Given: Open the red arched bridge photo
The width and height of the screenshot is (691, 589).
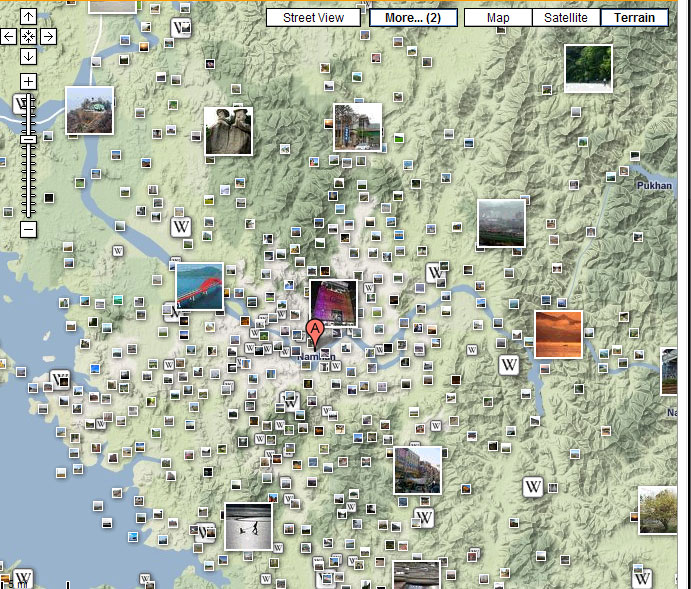Looking at the screenshot, I should click(x=200, y=286).
